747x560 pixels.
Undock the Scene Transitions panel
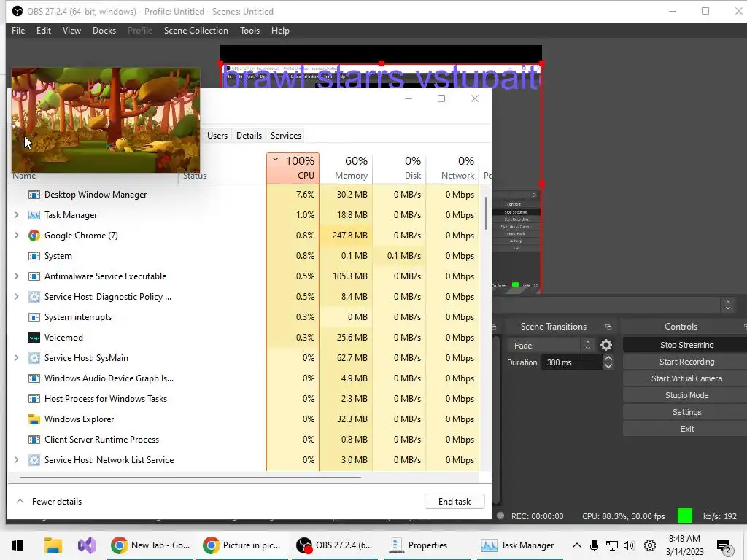point(608,326)
